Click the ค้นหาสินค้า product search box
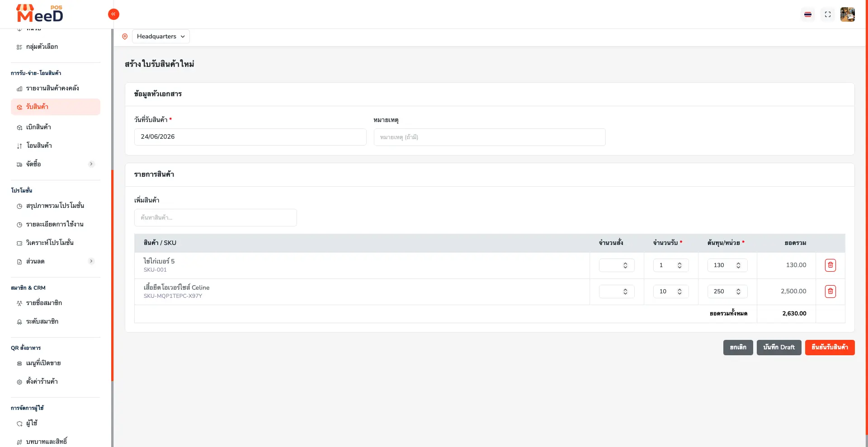Screen dimensions: 868x447 point(216,217)
